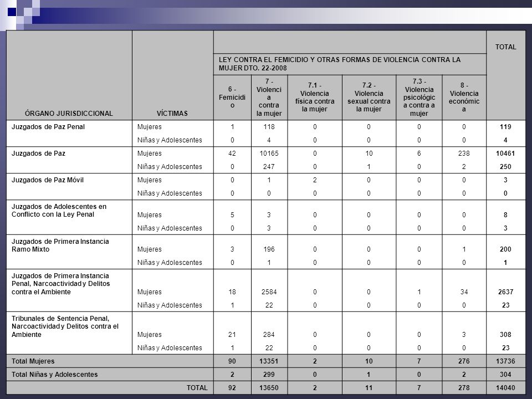Click the cell with value 247
Screen dimensions: 532x399
(x=269, y=167)
